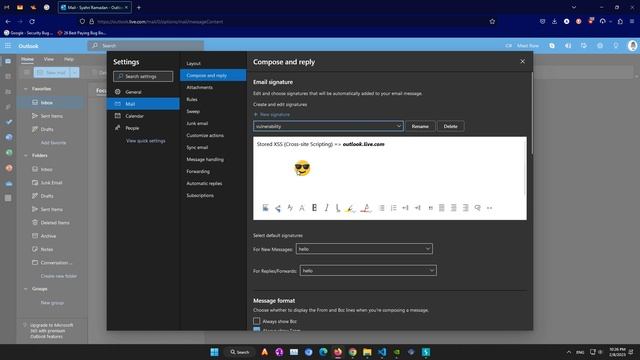This screenshot has width=640, height=360.
Task: Open Skype icon in Outlook header
Action: point(552,46)
